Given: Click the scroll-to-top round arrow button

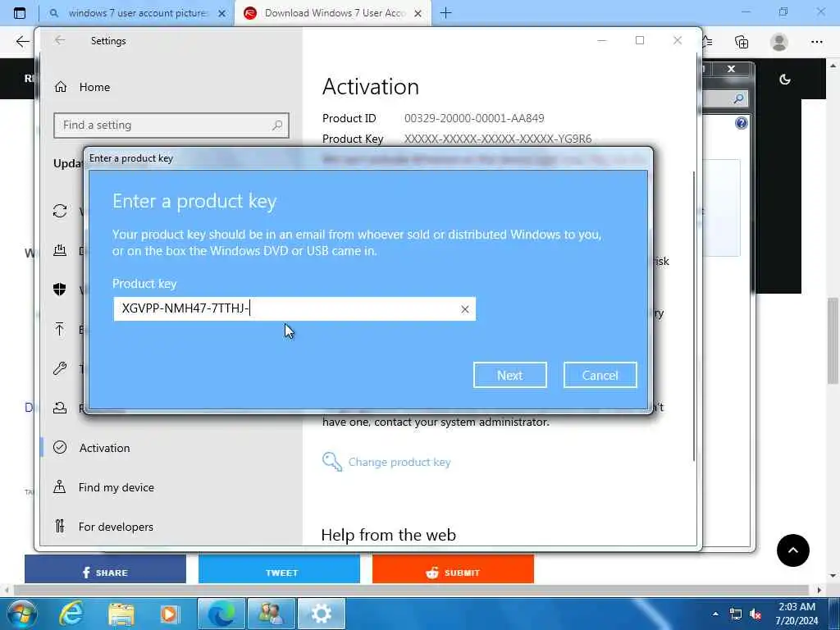Looking at the screenshot, I should [793, 550].
